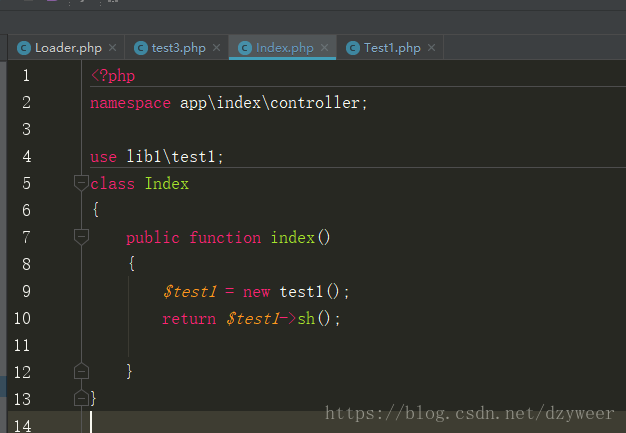Close the Index.php tab
Viewport: 626px width, 433px height.
click(325, 47)
